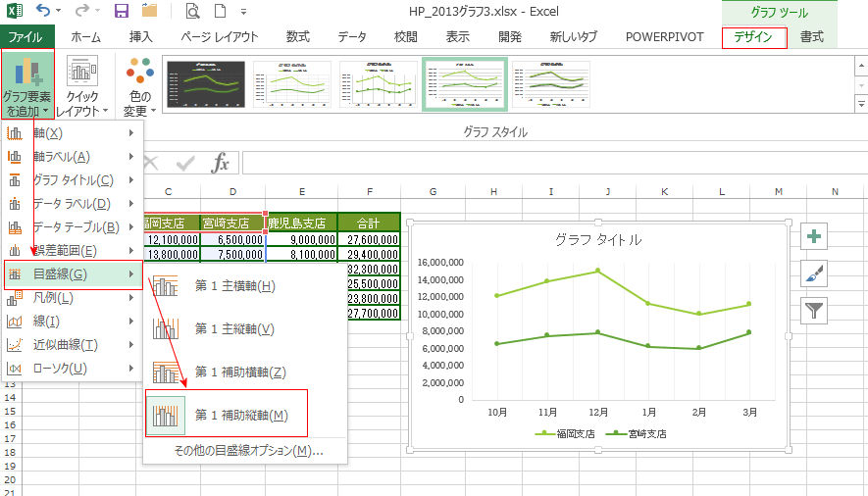Select the グラフタイトル chart title
Image resolution: width=868 pixels, height=496 pixels.
(598, 240)
